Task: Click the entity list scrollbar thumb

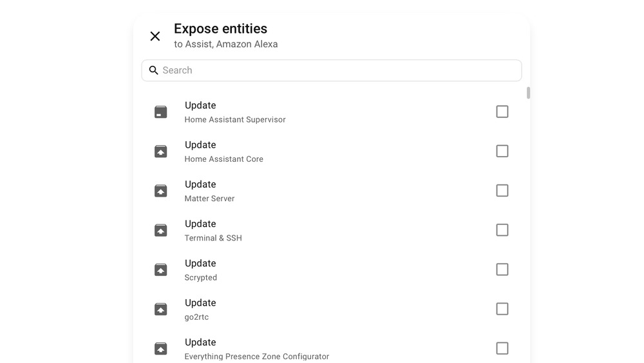Action: pyautogui.click(x=528, y=93)
